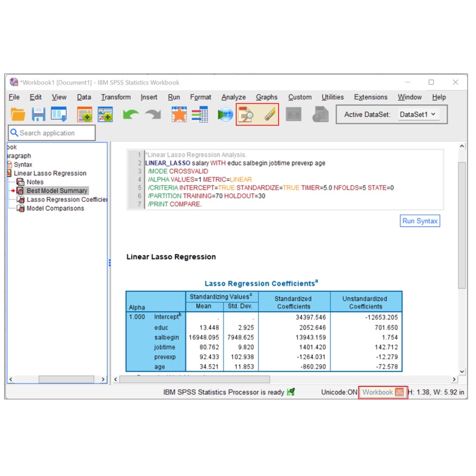This screenshot has width=476, height=476.
Task: Open the Custom menu
Action: coord(300,97)
